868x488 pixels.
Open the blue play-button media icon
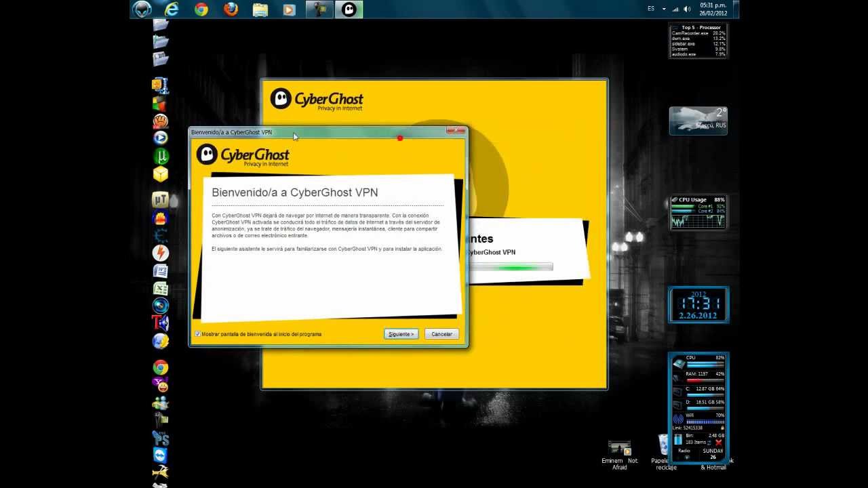[161, 138]
